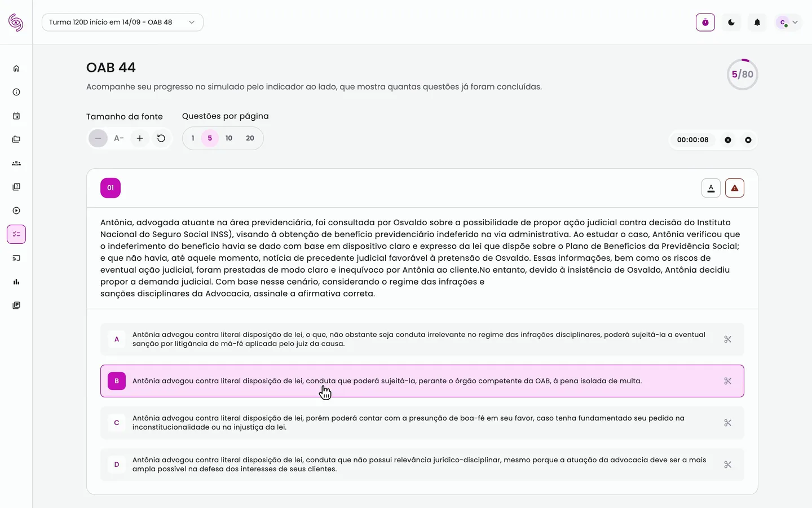Stop the exam timer
This screenshot has height=508, width=812.
[x=748, y=140]
